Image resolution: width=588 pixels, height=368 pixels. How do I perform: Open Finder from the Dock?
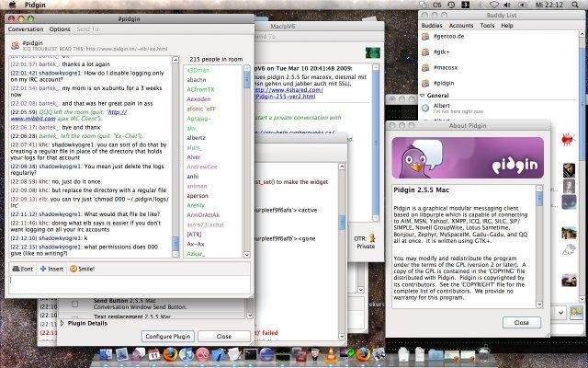pos(106,354)
